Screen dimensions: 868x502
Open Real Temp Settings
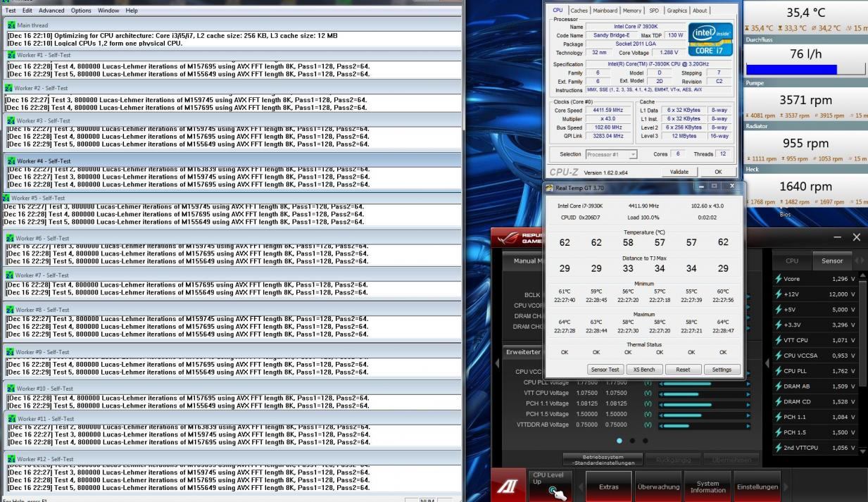[x=722, y=370]
